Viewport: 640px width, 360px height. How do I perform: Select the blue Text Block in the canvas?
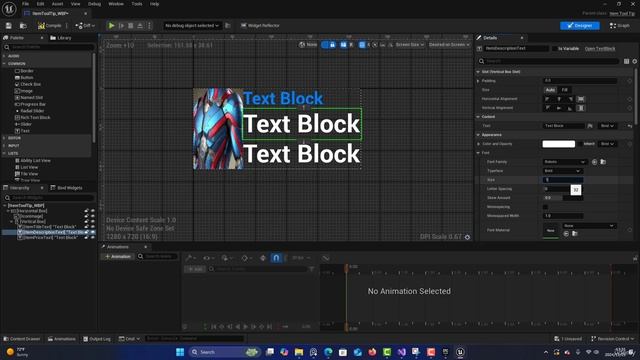pos(283,98)
